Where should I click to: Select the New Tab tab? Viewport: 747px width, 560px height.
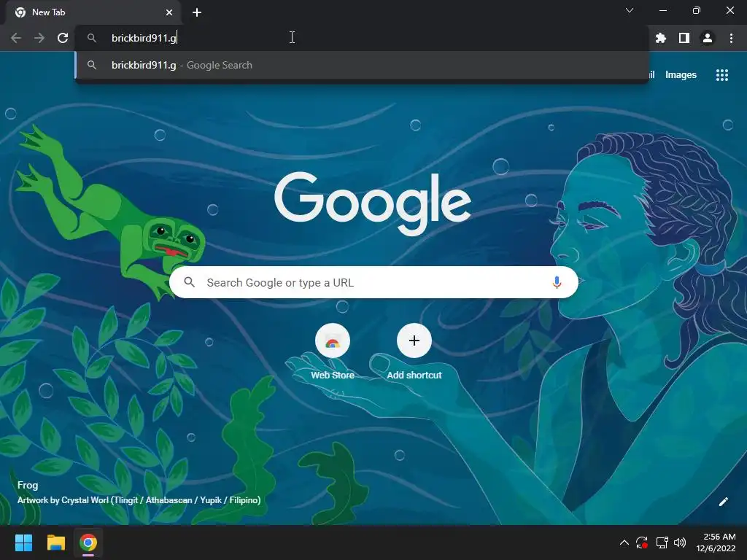click(93, 12)
